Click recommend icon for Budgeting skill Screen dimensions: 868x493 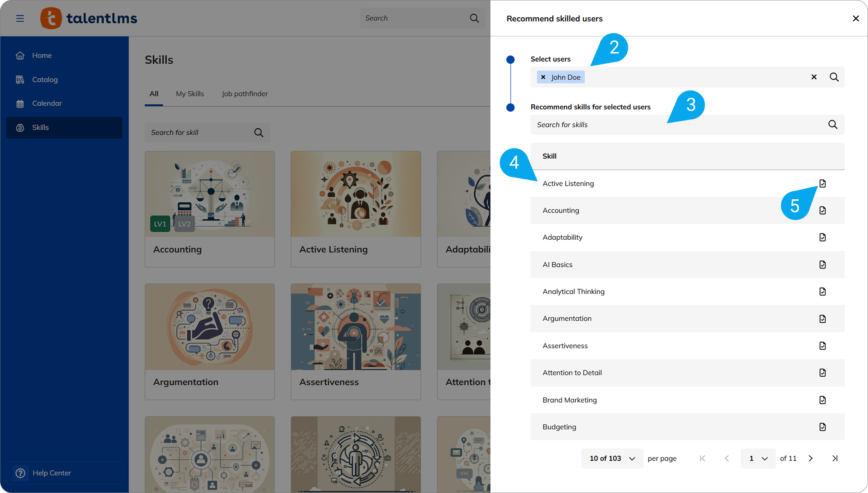(822, 427)
